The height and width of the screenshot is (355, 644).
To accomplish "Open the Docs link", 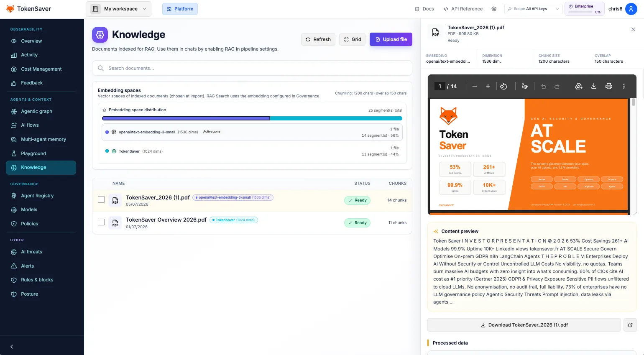I will pyautogui.click(x=424, y=9).
